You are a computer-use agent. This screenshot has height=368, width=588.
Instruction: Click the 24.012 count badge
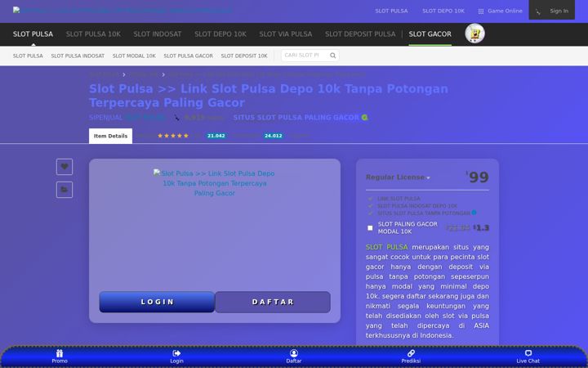coord(274,136)
